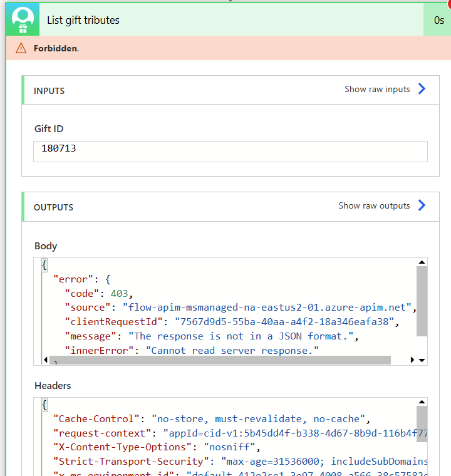The image size is (451, 476).
Task: Click the Body box scroll right arrow
Action: tap(412, 360)
